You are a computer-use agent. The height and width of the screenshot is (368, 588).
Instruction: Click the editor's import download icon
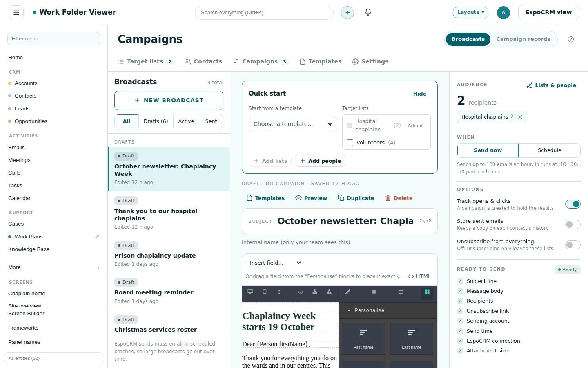coord(315,292)
